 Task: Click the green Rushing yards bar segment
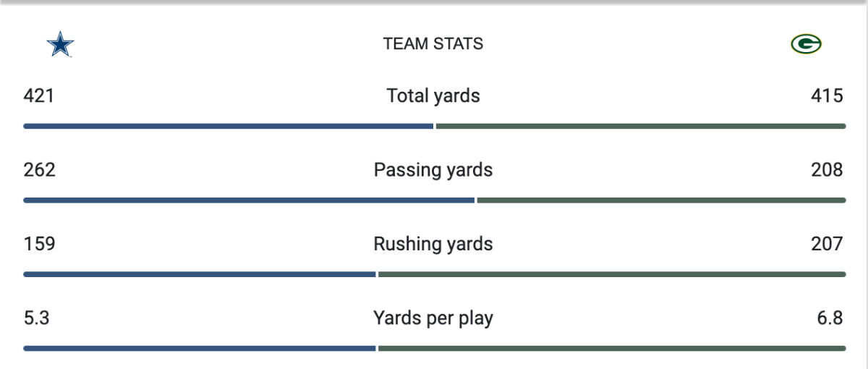612,274
